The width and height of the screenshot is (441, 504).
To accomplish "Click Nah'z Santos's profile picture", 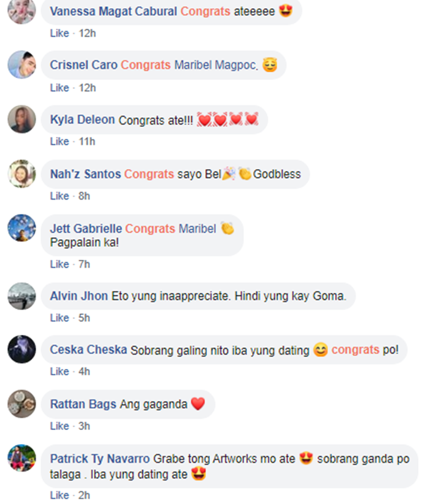I will coord(22,173).
